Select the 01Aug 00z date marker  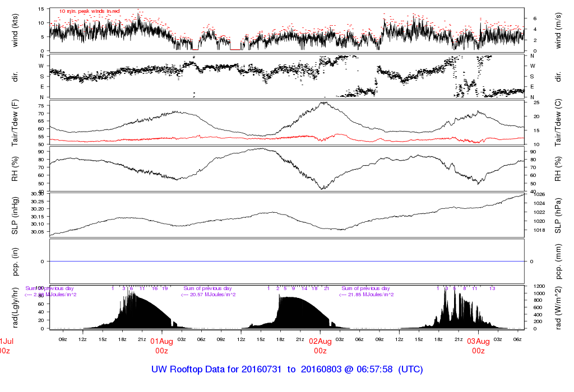(x=161, y=346)
